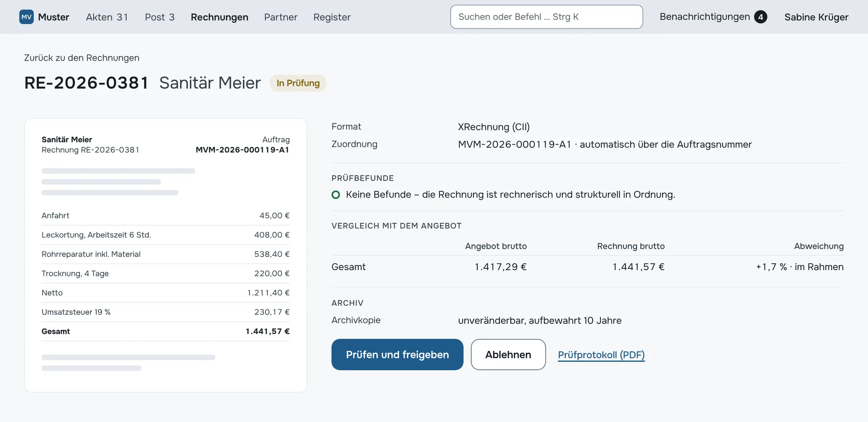Select the Leckortung, Arbeitszeit 6 Std. line
Viewport: 868px width, 422px height.
coord(165,235)
